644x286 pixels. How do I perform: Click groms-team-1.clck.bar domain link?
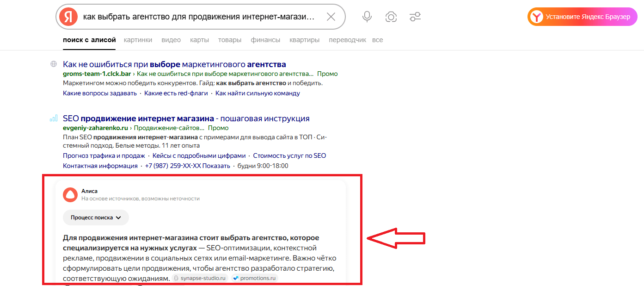click(97, 74)
